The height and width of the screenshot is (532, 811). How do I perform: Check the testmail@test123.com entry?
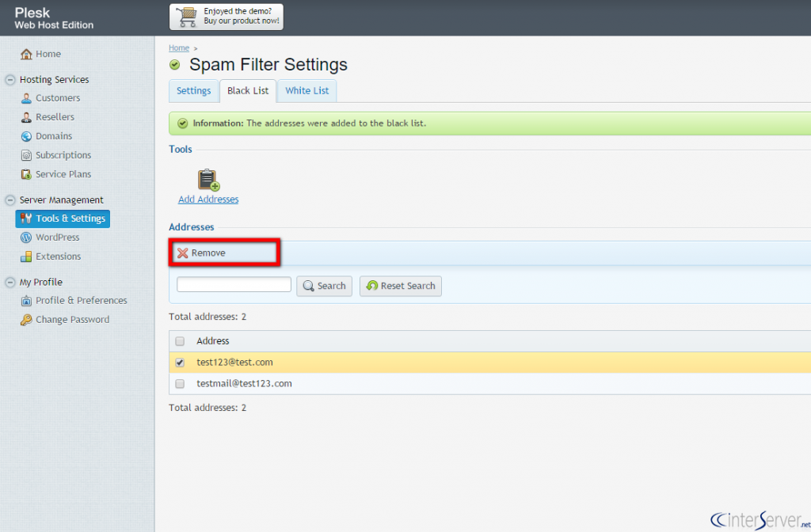180,383
